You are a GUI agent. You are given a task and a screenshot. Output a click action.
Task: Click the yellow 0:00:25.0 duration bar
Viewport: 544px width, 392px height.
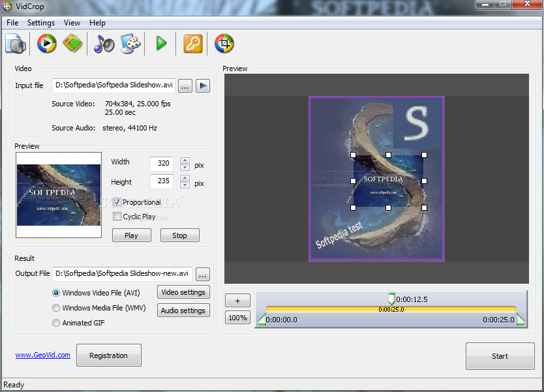pyautogui.click(x=391, y=309)
